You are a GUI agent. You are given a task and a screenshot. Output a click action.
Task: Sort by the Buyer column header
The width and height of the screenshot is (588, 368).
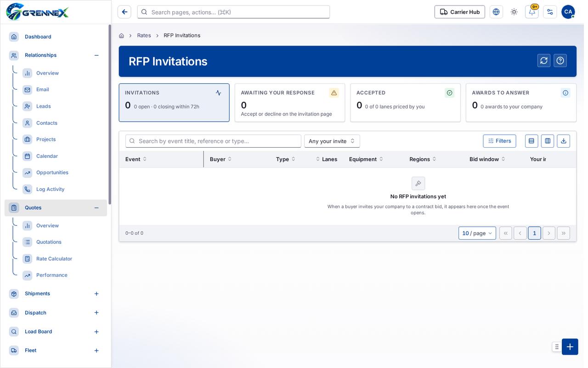(x=221, y=159)
